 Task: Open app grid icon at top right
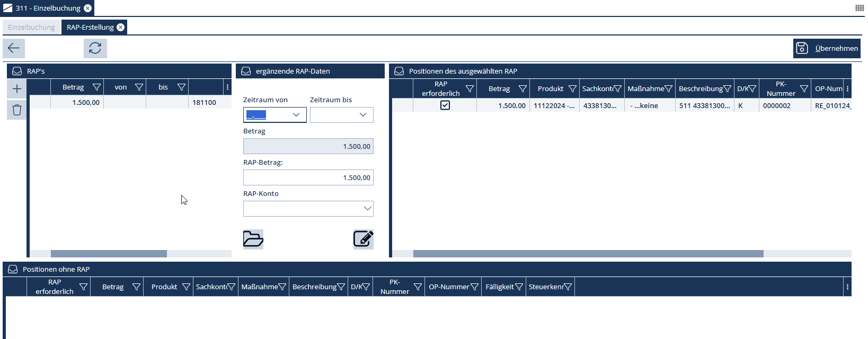[860, 8]
